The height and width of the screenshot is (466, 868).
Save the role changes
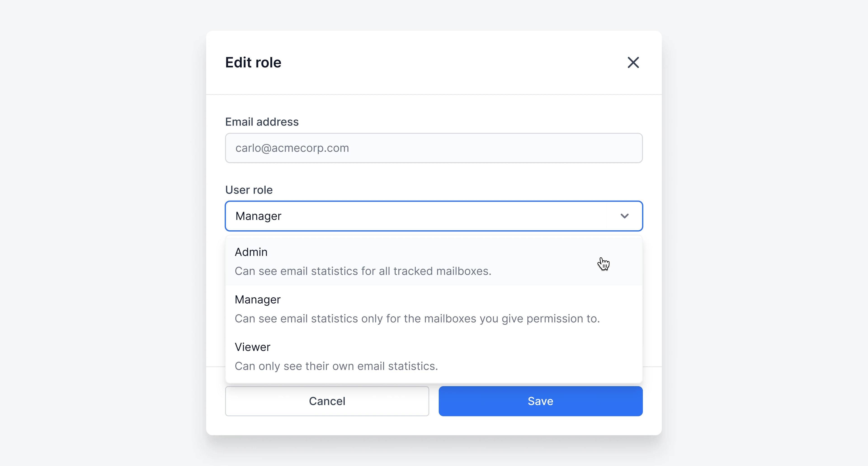540,401
